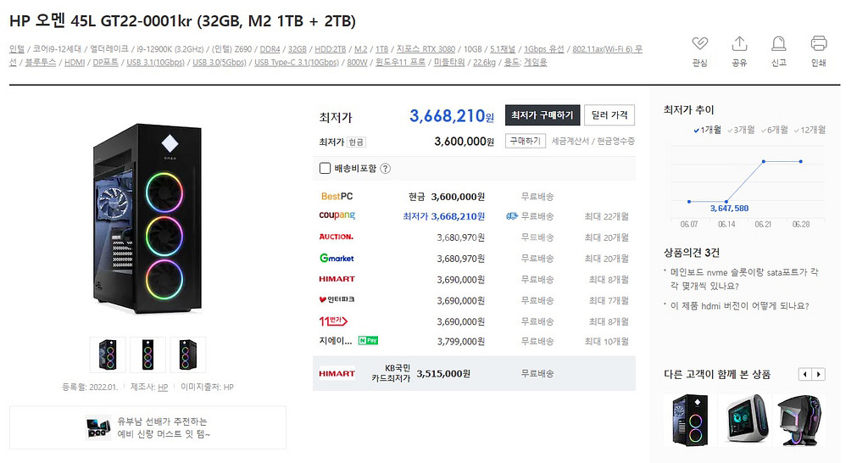The width and height of the screenshot is (868, 463).
Task: Select the third product thumbnail below image
Action: tap(188, 354)
